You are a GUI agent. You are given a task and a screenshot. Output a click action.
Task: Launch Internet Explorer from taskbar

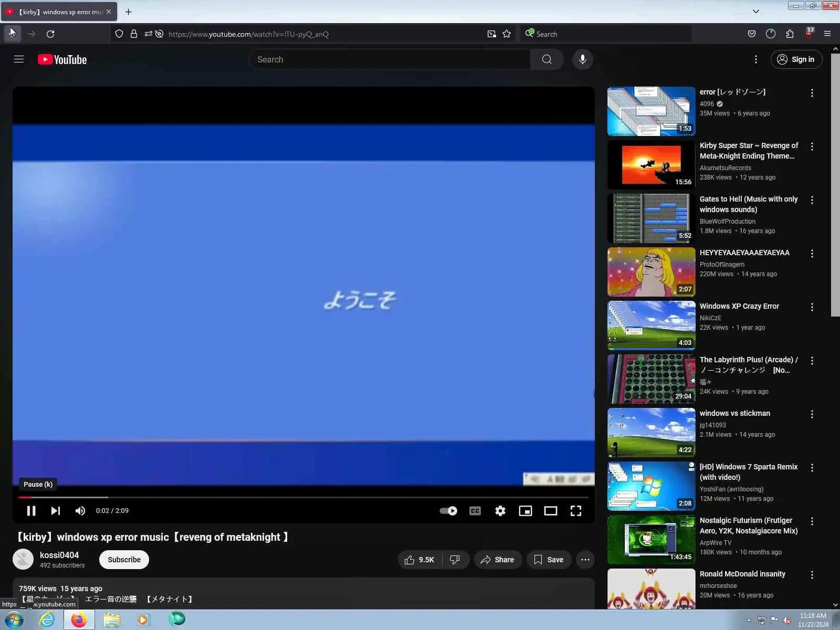coord(47,619)
